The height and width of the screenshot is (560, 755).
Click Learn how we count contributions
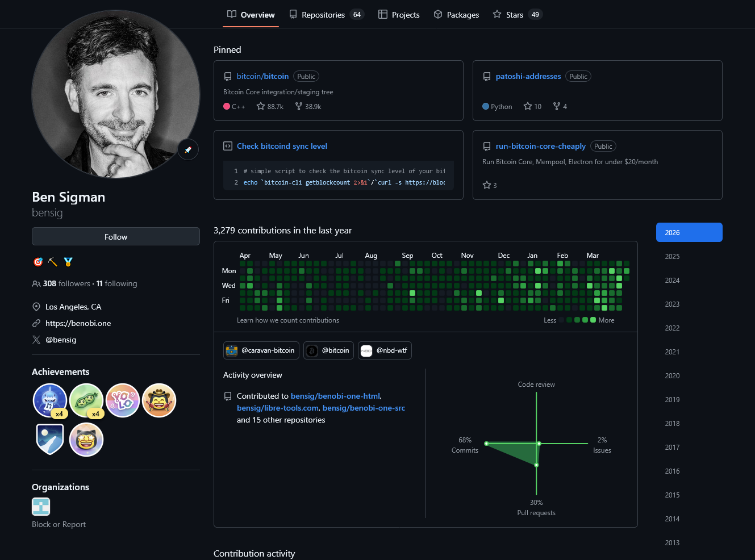click(288, 320)
